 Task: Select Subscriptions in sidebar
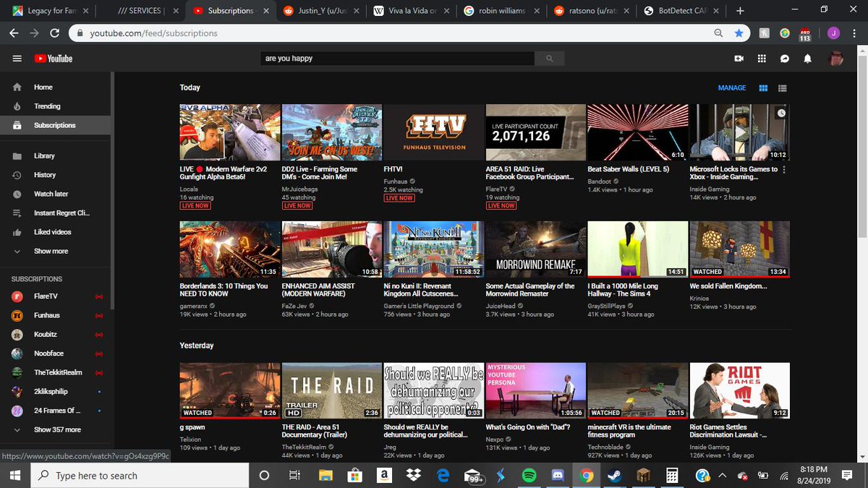tap(56, 125)
